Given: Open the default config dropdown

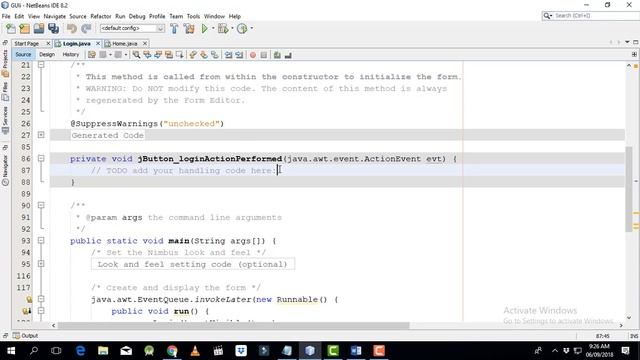Looking at the screenshot, I should 132,28.
